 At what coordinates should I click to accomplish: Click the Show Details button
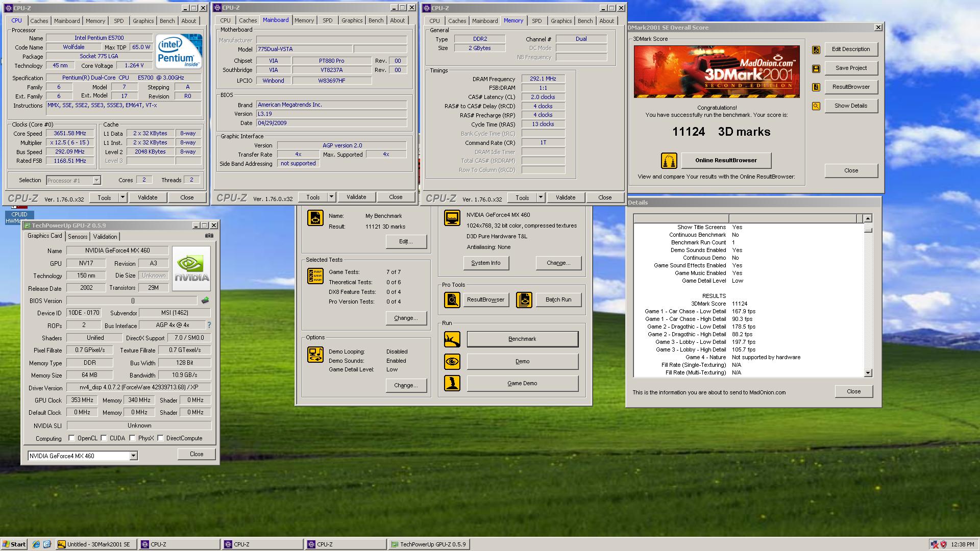pyautogui.click(x=851, y=106)
